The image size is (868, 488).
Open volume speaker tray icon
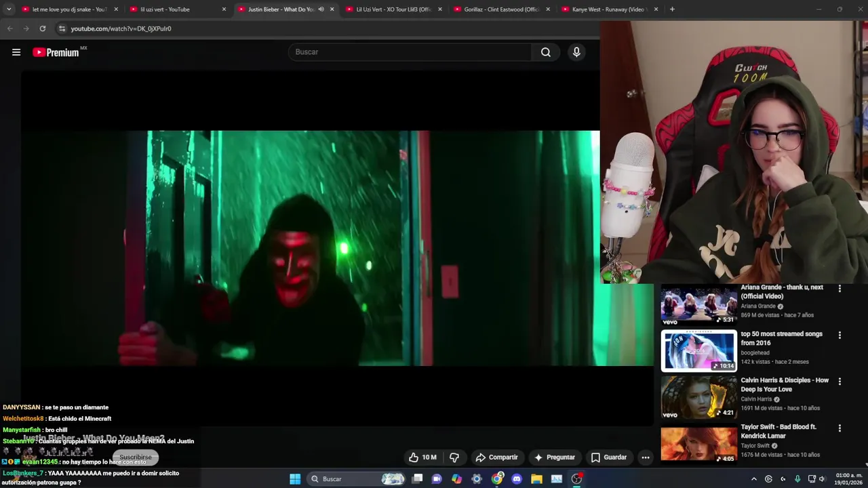822,479
